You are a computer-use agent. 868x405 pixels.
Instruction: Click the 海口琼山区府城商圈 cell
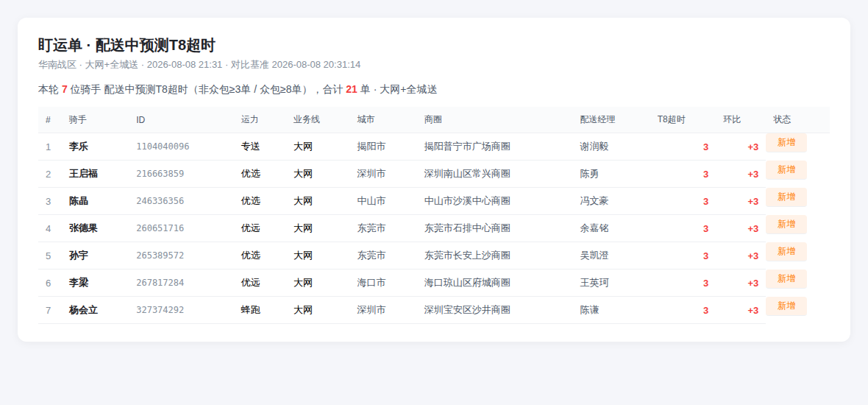pyautogui.click(x=467, y=283)
